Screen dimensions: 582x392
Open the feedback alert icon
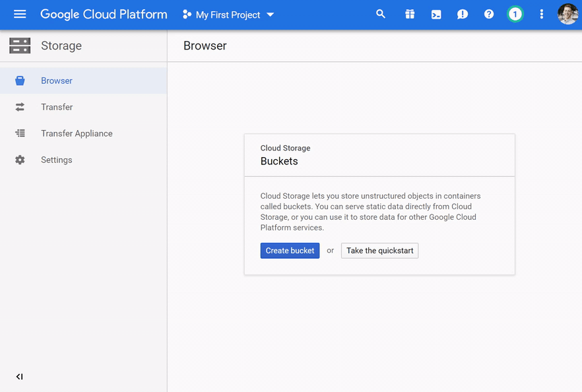(463, 15)
